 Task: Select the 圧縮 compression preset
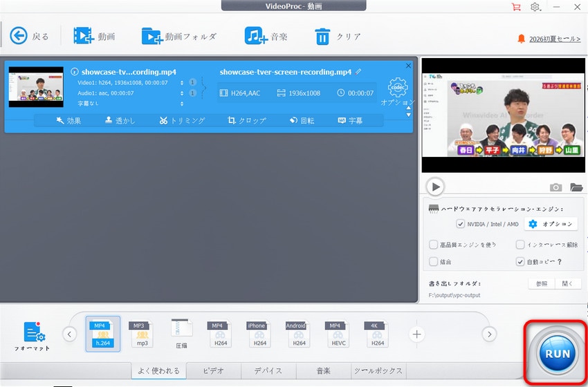(x=181, y=333)
